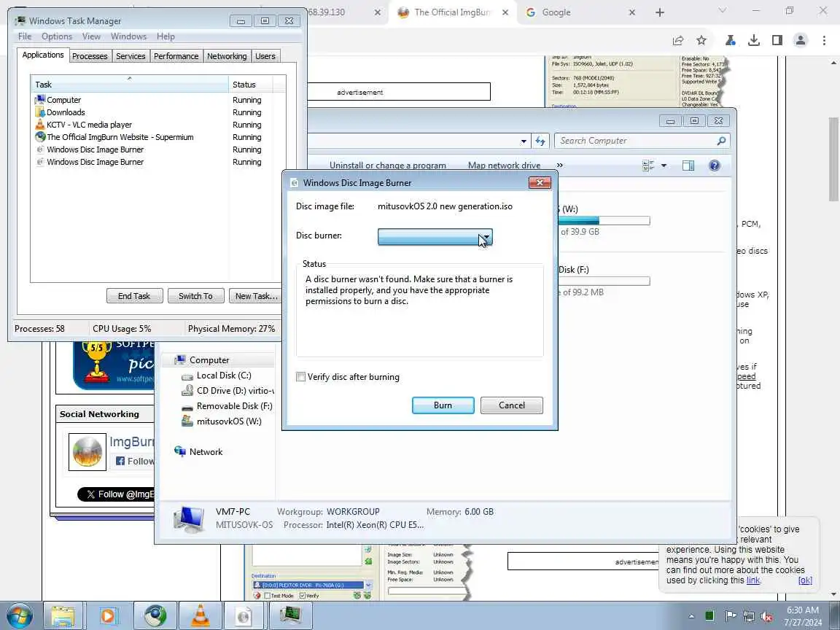The width and height of the screenshot is (840, 630).
Task: Select mitusovkOS (W:) in navigation pane
Action: 222,421
